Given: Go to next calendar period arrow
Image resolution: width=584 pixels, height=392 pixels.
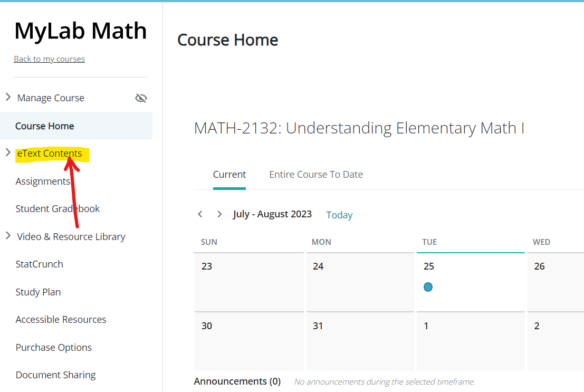Looking at the screenshot, I should (219, 214).
